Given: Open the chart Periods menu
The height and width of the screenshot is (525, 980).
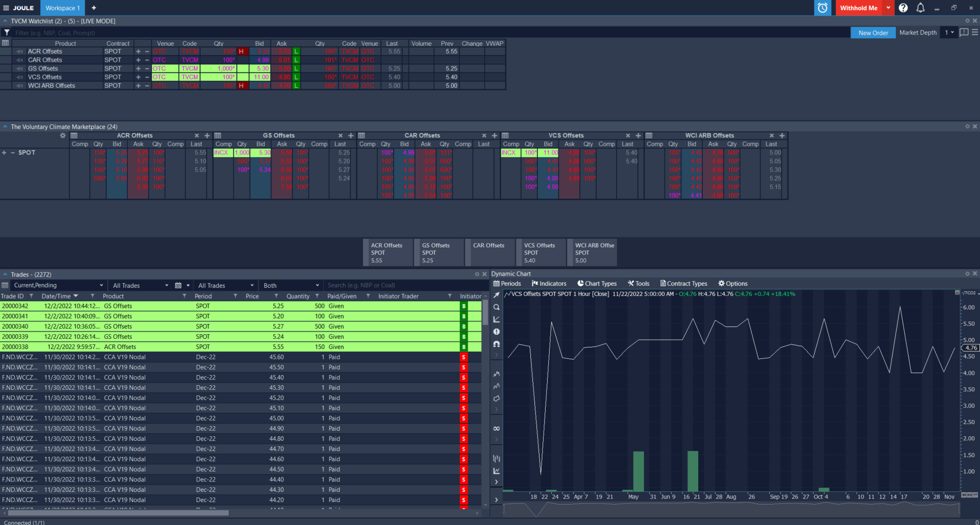Looking at the screenshot, I should click(507, 284).
